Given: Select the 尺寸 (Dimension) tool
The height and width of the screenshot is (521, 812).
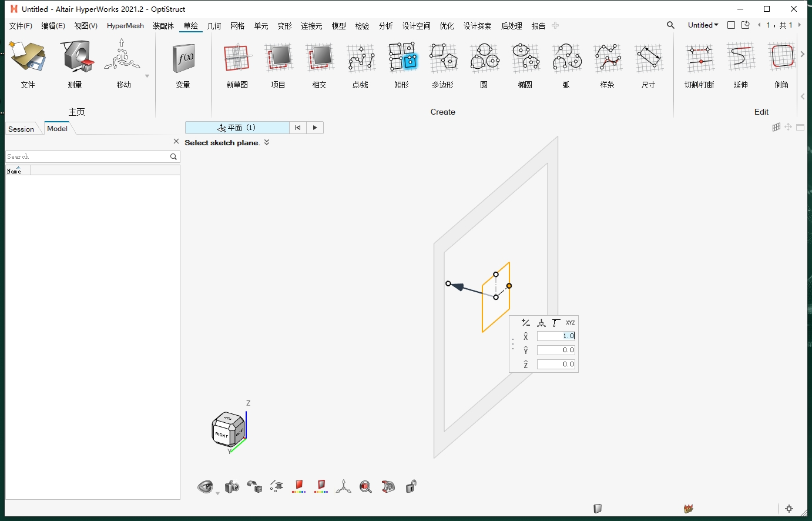Looking at the screenshot, I should (x=649, y=66).
